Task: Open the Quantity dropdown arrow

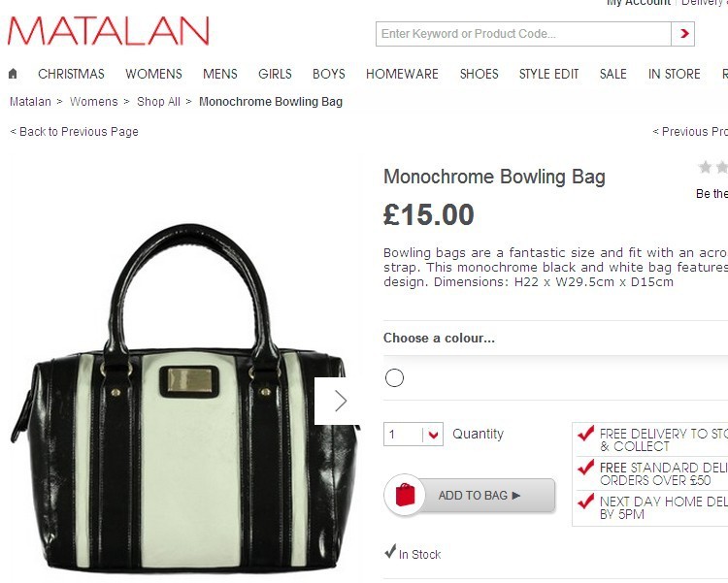Action: [433, 435]
